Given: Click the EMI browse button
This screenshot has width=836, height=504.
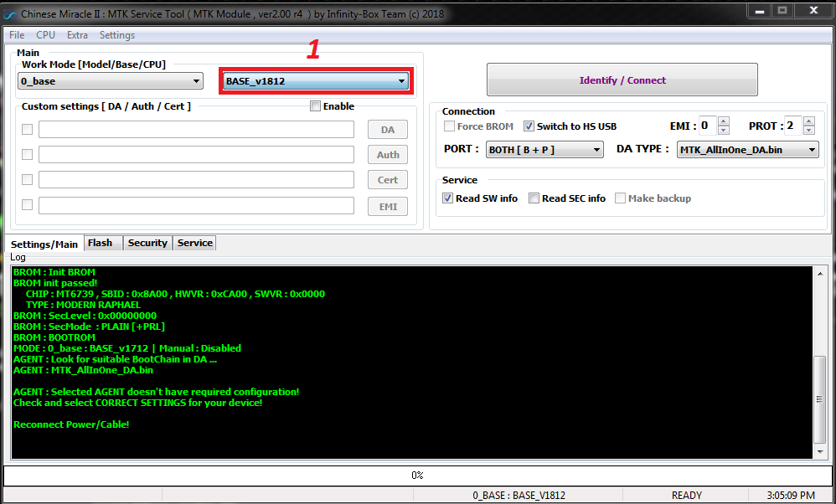Looking at the screenshot, I should 388,206.
